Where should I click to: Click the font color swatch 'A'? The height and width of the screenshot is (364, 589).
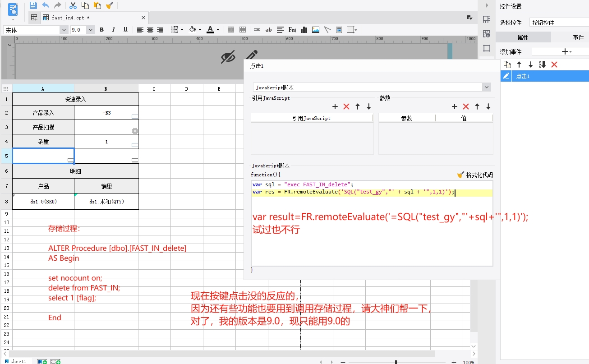tap(210, 30)
